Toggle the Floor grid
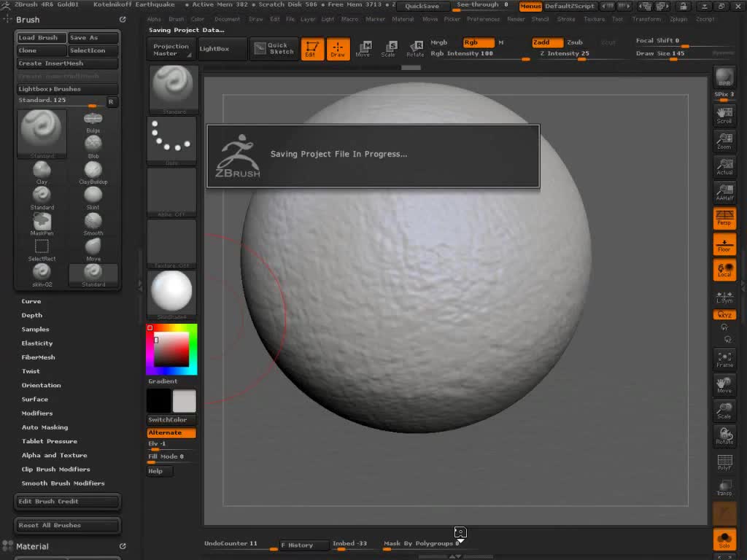 (x=724, y=244)
